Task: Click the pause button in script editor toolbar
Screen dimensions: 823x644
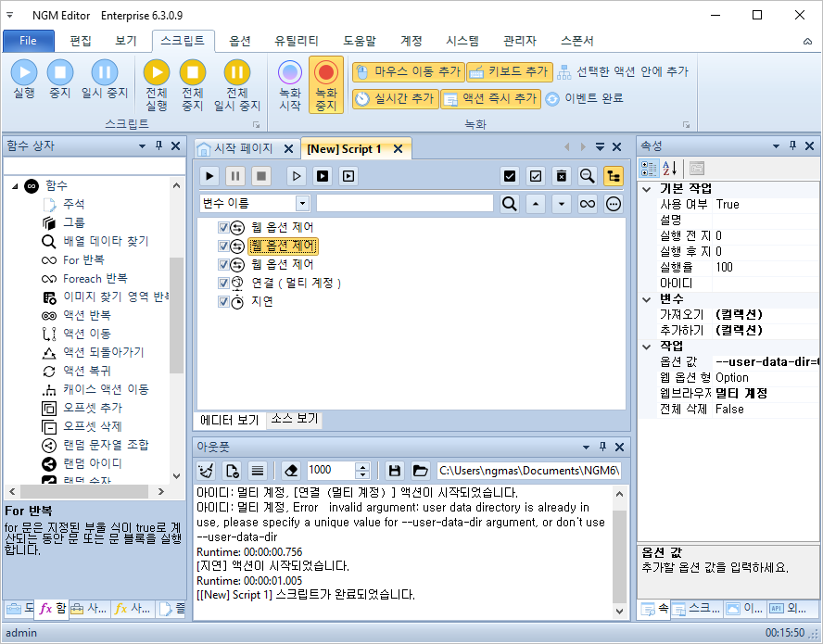Action: (x=235, y=176)
